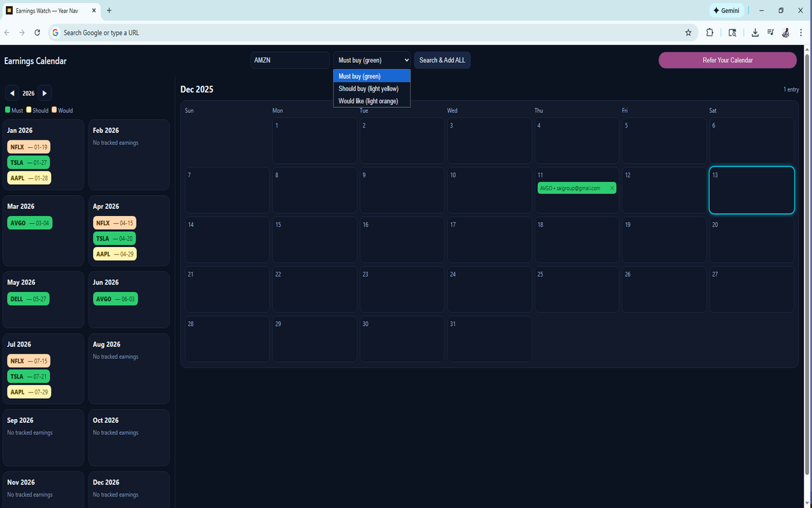
Task: Click the bookmark star in the address bar
Action: pyautogui.click(x=688, y=32)
